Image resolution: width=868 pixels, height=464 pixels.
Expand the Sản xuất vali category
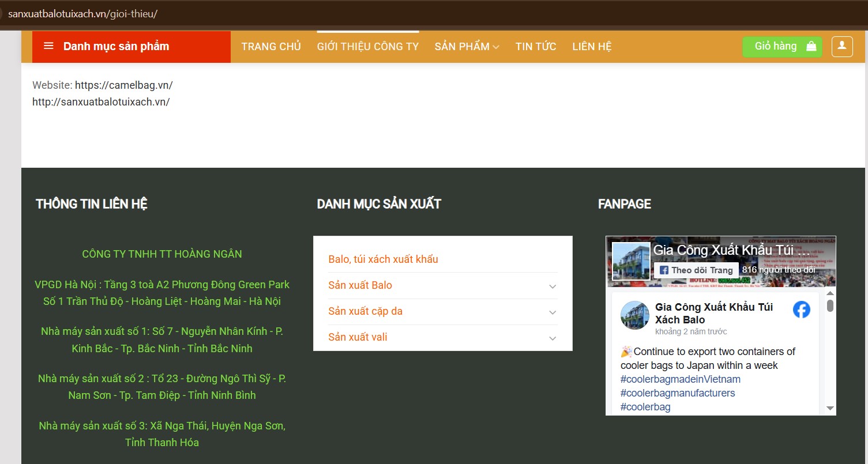click(x=553, y=338)
